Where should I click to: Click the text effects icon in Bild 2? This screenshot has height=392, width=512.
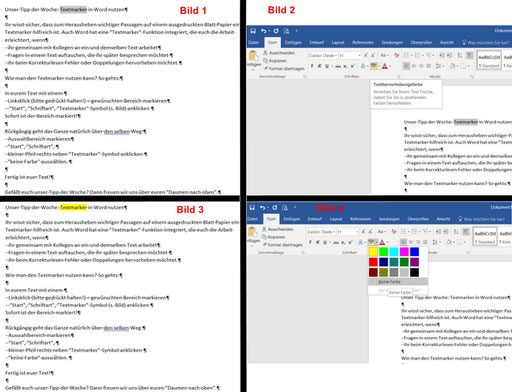363,66
